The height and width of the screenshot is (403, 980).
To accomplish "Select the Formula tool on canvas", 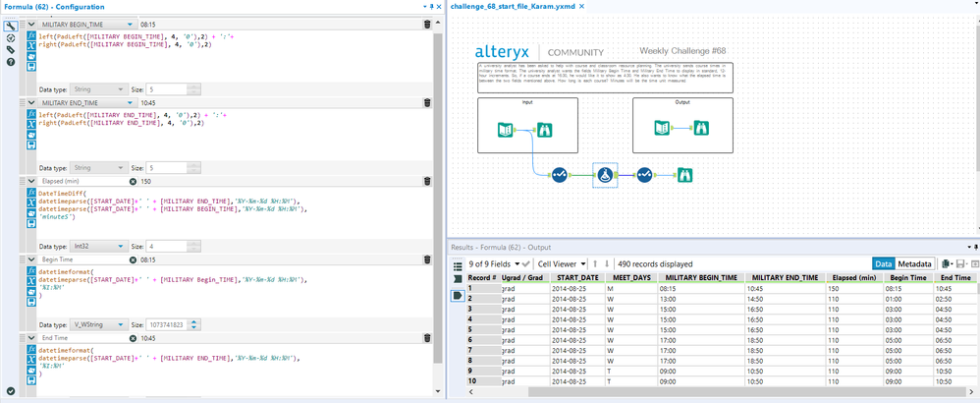I will point(604,175).
